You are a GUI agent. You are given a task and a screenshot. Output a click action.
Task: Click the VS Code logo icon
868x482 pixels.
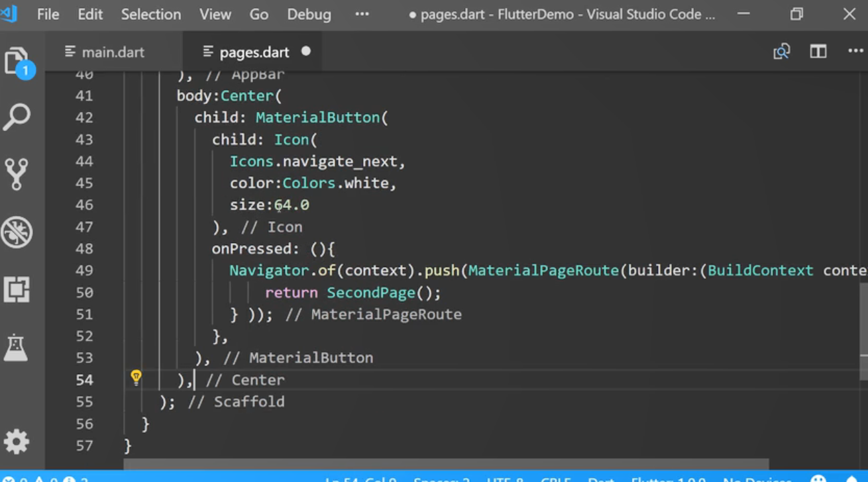pyautogui.click(x=9, y=14)
